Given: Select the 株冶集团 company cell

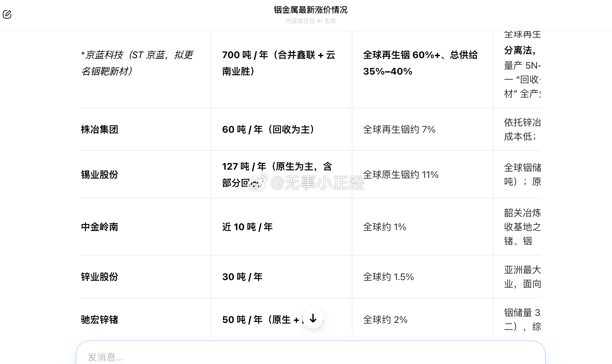Looking at the screenshot, I should tap(99, 129).
